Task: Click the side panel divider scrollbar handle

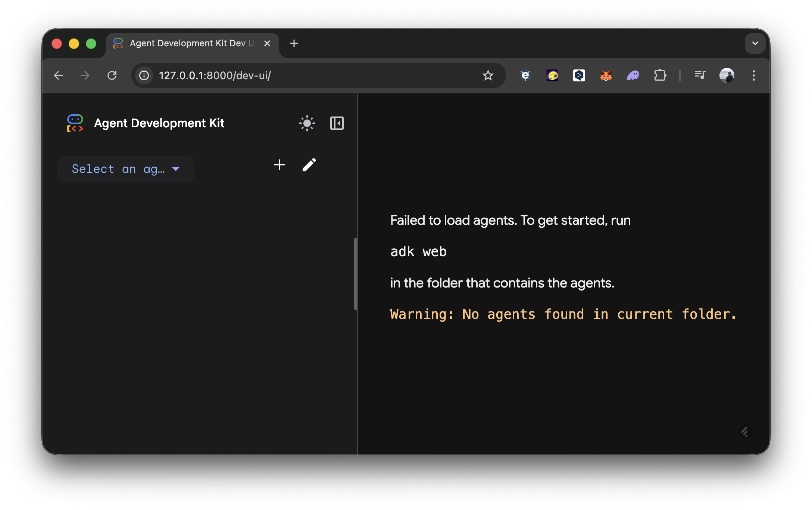Action: point(356,274)
